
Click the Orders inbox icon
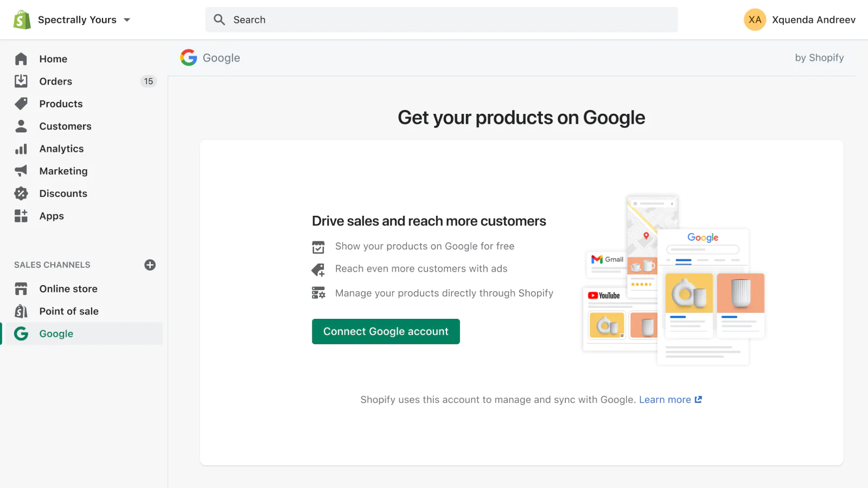[x=21, y=81]
